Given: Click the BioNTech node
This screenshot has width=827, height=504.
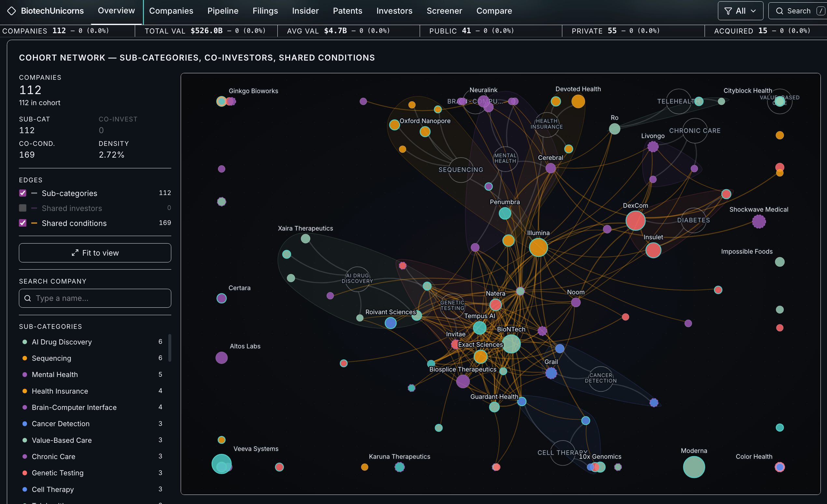Looking at the screenshot, I should [x=511, y=343].
